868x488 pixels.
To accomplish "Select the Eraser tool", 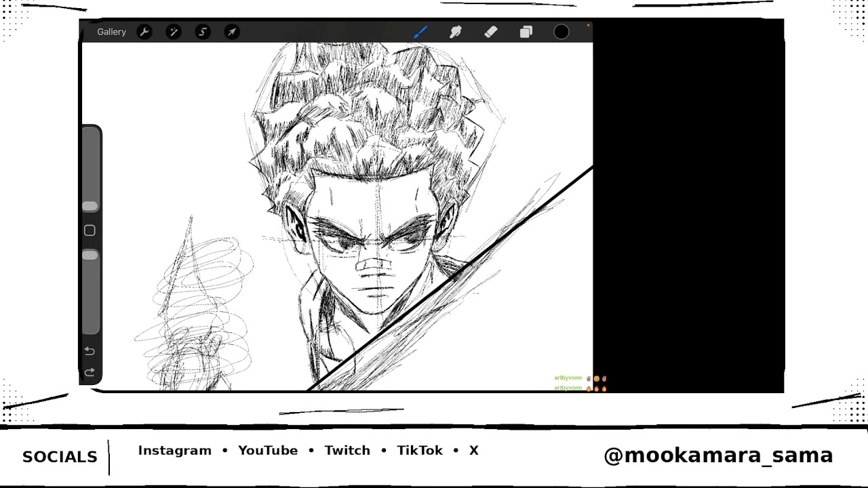I will [x=491, y=32].
